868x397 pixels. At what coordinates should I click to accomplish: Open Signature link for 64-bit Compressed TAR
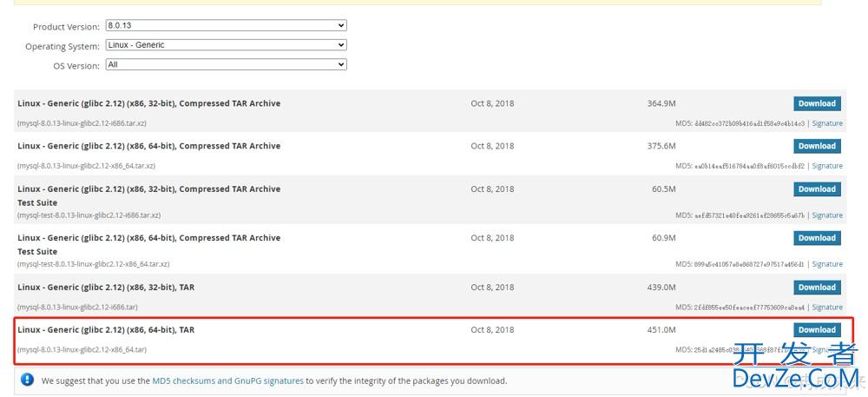(826, 166)
